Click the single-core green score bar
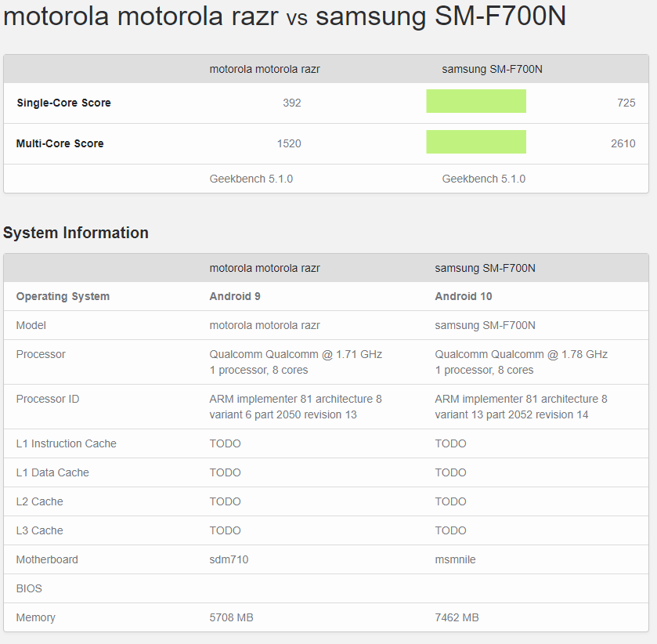The image size is (657, 644). 476,101
